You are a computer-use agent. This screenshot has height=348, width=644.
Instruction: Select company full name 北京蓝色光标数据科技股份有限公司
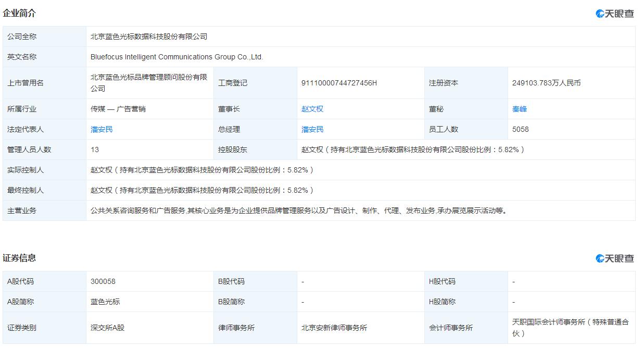tap(149, 36)
